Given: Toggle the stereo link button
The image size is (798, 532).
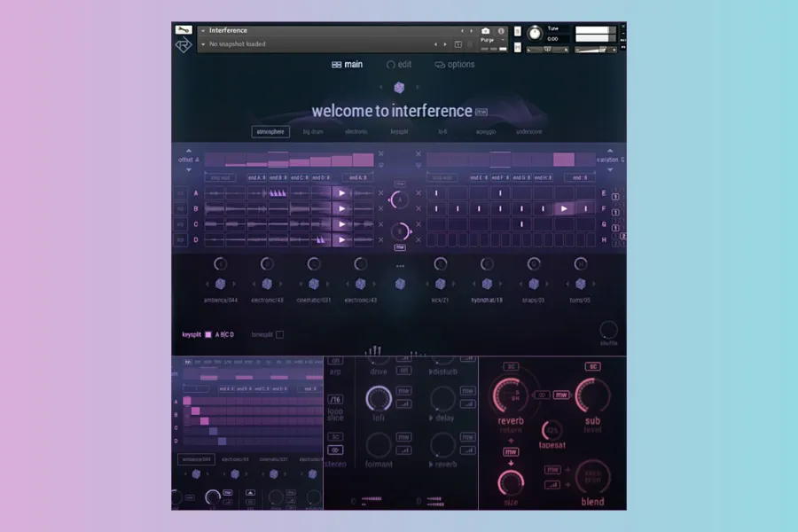Looking at the screenshot, I should [x=335, y=450].
